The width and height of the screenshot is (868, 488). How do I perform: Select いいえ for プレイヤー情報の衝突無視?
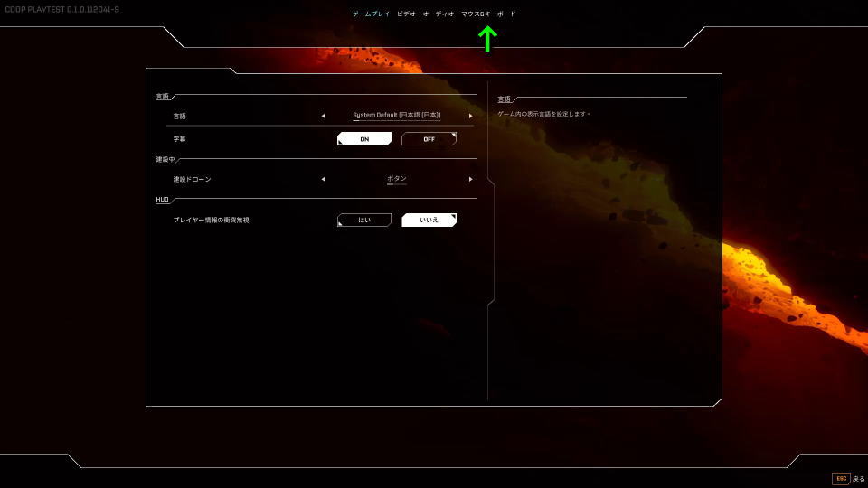click(429, 220)
